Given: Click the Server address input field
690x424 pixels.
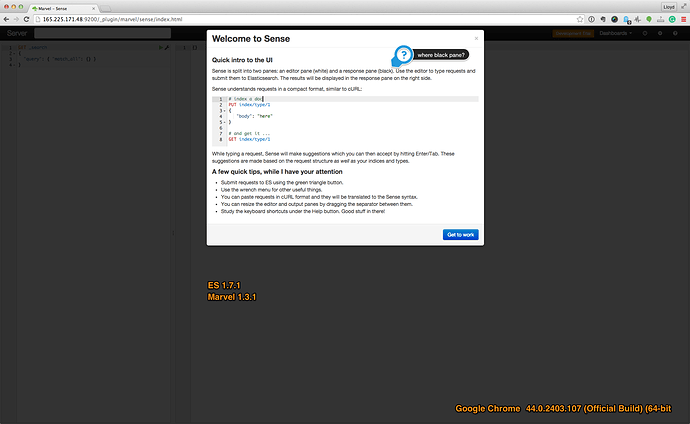Looking at the screenshot, I should coord(103,33).
